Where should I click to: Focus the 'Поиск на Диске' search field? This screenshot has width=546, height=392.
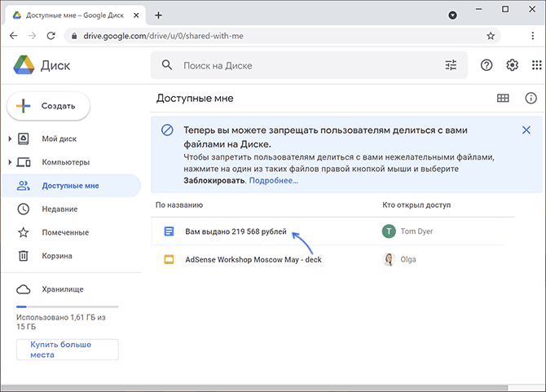point(309,65)
